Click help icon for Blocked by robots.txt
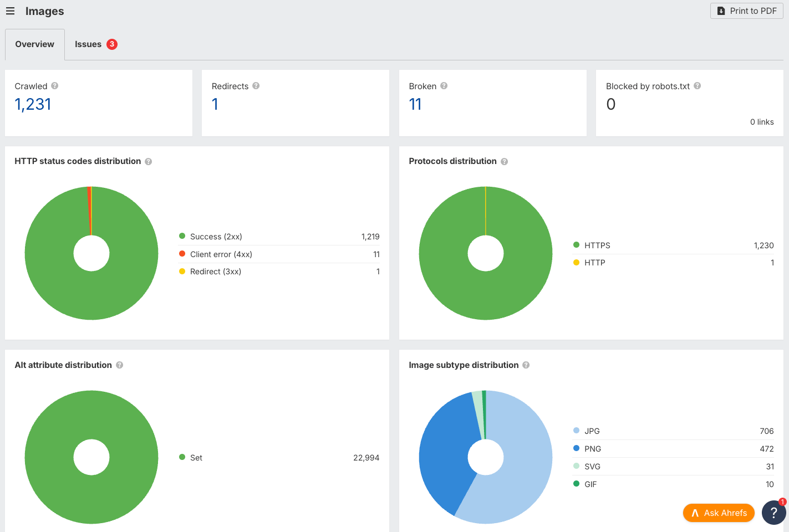This screenshot has height=532, width=789. tap(697, 86)
